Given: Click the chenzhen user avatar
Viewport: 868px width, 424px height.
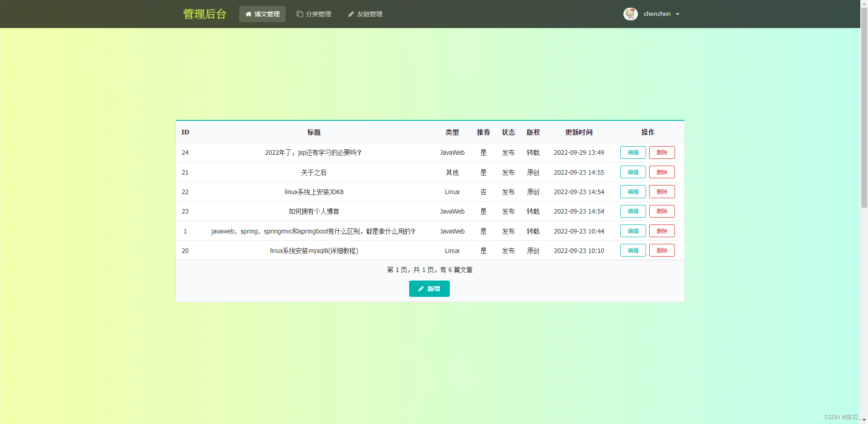Looking at the screenshot, I should pos(630,14).
